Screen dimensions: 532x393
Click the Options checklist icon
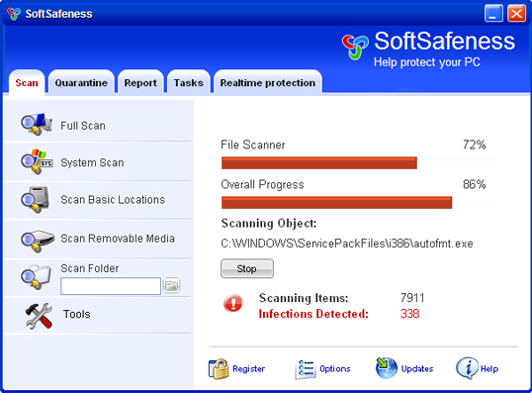point(306,369)
